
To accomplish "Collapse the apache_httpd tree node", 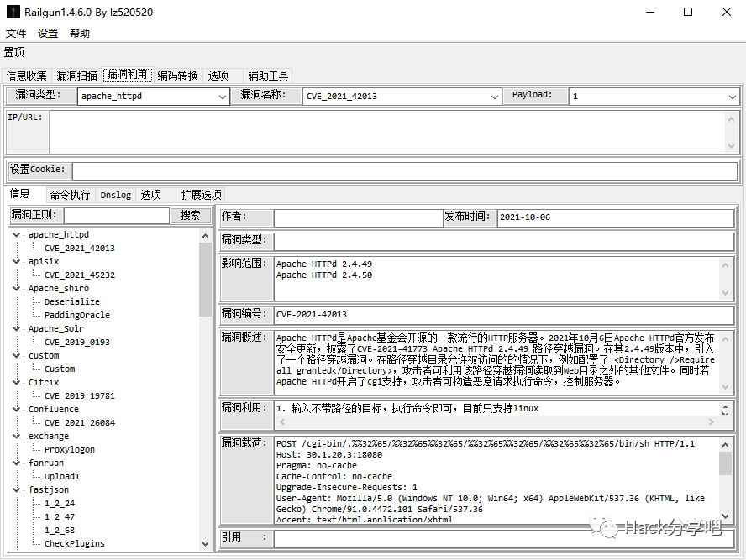I will [x=17, y=235].
